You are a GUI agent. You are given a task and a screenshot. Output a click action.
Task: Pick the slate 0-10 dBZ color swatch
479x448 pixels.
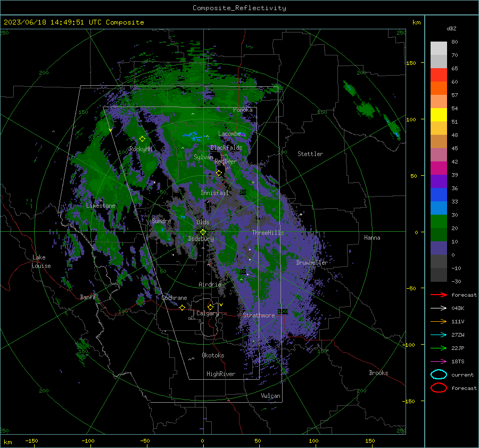[x=439, y=248]
